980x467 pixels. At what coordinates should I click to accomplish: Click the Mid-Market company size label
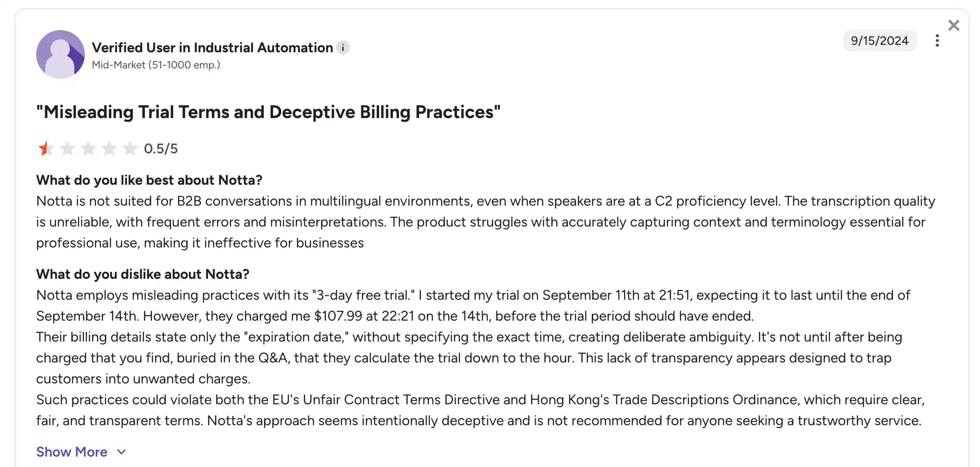[156, 64]
